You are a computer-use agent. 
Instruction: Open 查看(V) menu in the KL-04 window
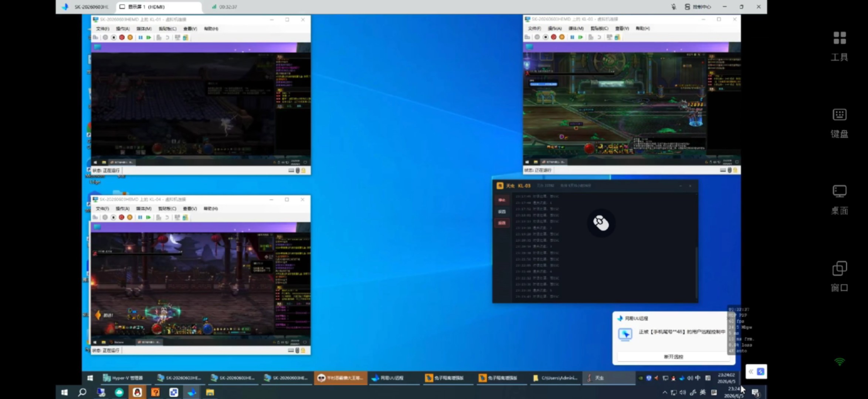click(190, 208)
